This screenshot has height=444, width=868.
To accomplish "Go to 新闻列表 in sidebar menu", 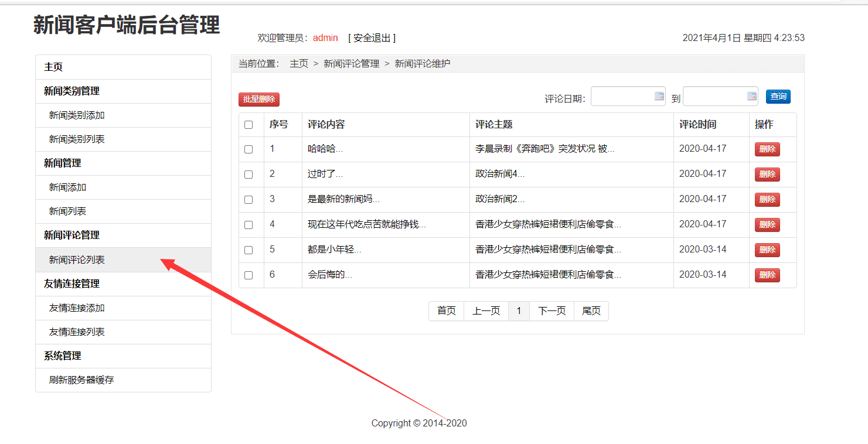I will point(68,211).
